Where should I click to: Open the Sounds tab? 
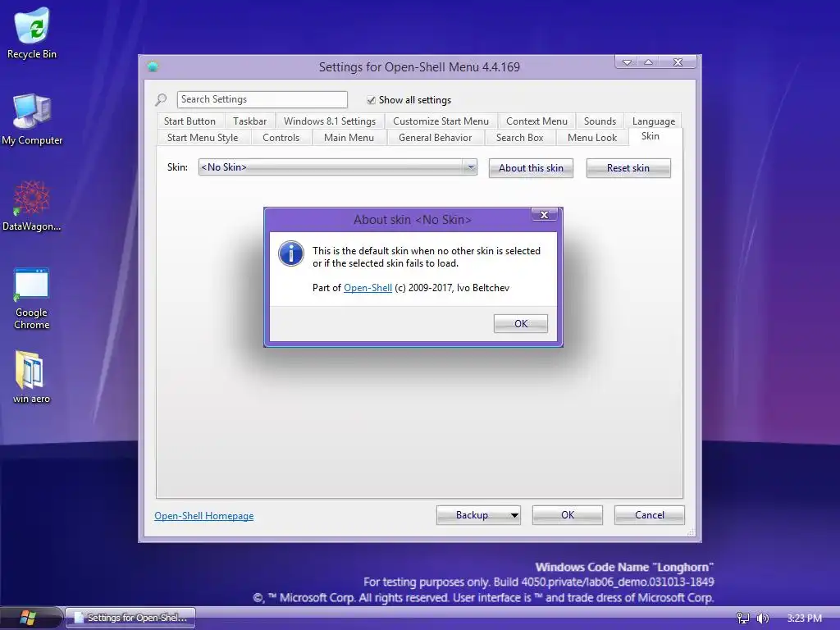point(600,121)
